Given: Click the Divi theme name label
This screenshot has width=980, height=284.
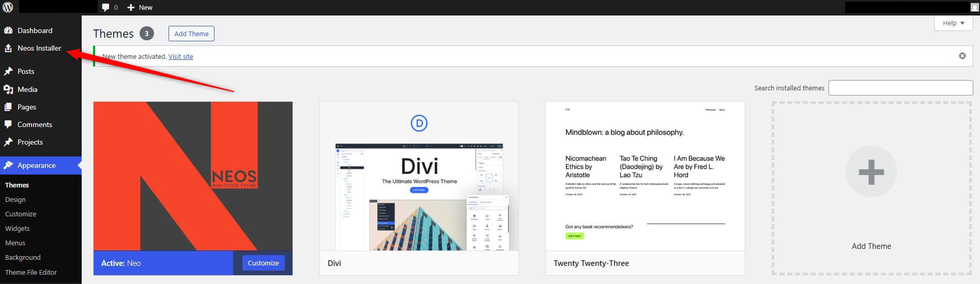Looking at the screenshot, I should (334, 263).
